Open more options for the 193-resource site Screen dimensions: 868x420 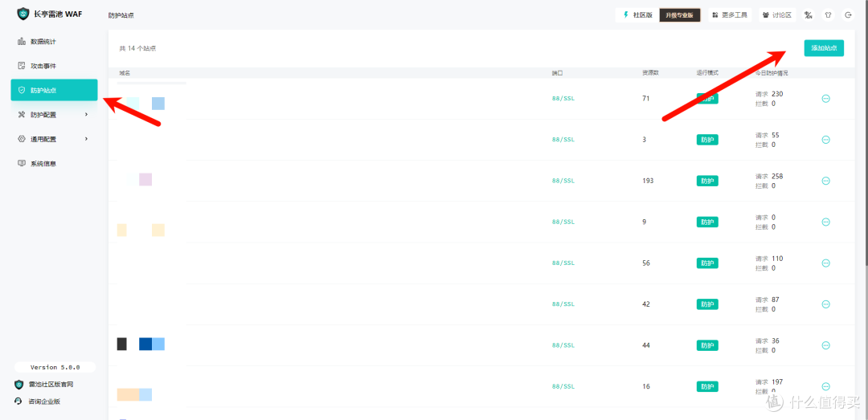[x=825, y=181]
